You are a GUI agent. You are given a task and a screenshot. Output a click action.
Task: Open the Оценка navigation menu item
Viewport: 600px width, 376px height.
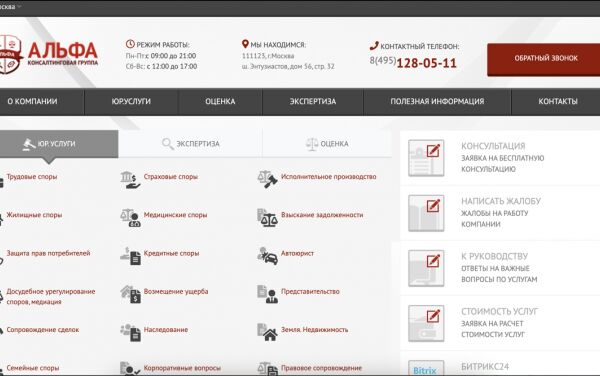(x=220, y=101)
